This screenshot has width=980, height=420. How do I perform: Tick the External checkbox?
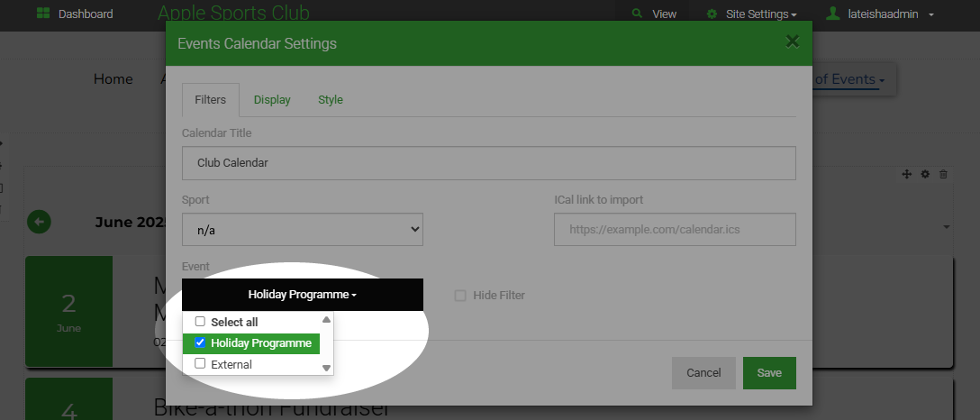pyautogui.click(x=200, y=363)
